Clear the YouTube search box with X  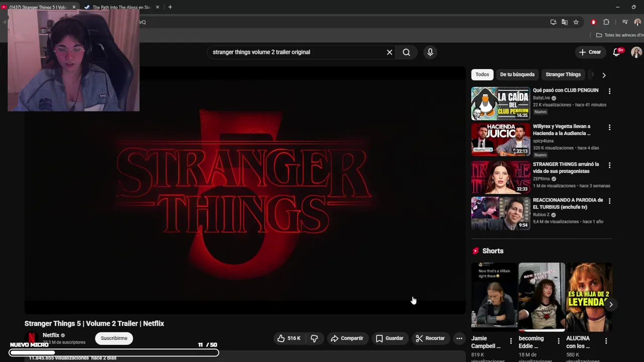click(389, 52)
